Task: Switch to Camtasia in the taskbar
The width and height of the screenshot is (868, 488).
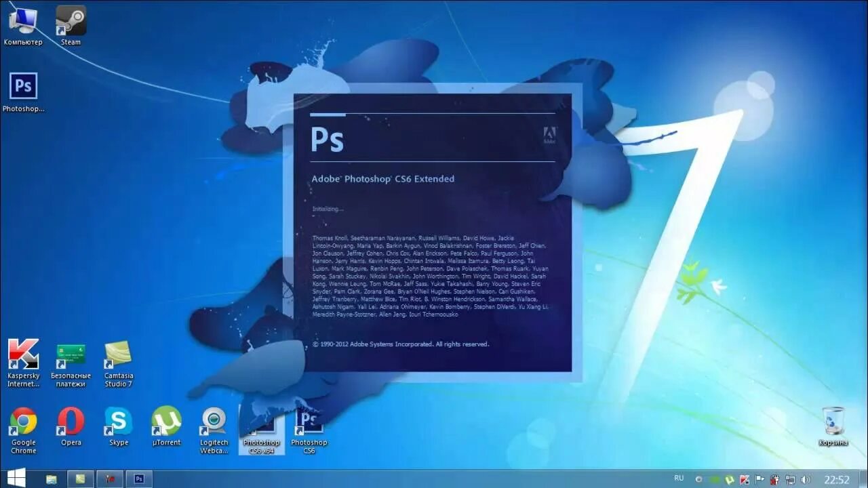Action: pos(81,479)
